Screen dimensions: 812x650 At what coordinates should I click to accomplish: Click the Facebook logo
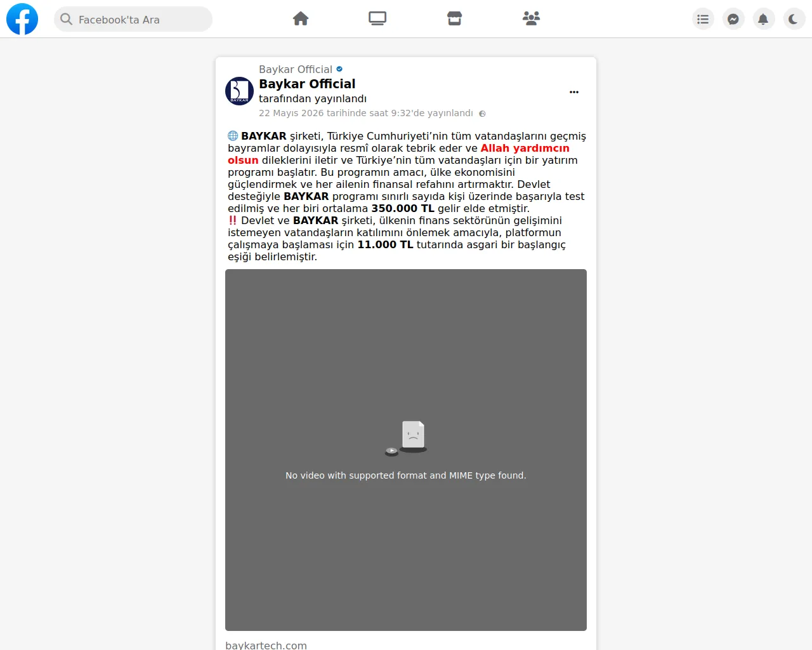22,19
